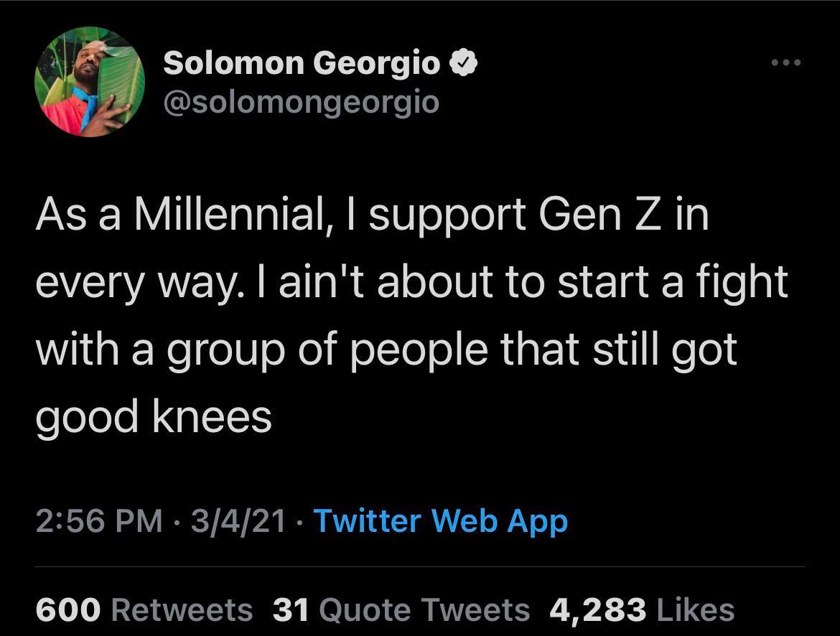840x636 pixels.
Task: Click the 3/4/21 date text
Action: click(237, 522)
